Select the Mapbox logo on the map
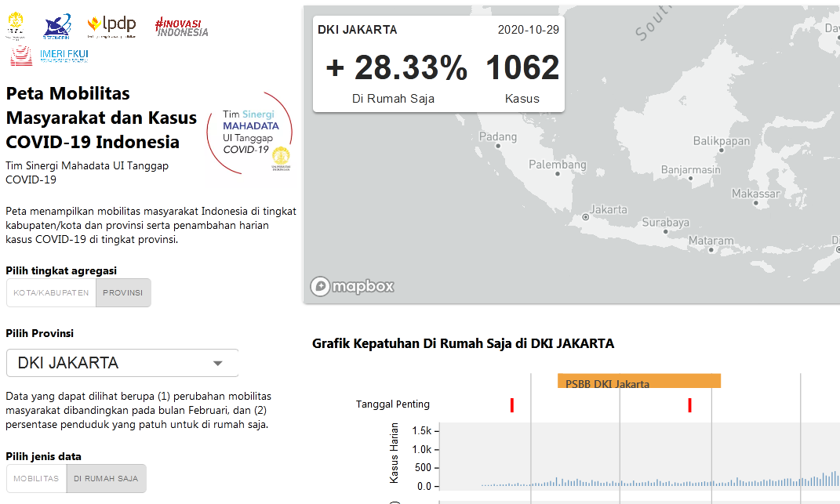The height and width of the screenshot is (504, 840). (x=351, y=286)
